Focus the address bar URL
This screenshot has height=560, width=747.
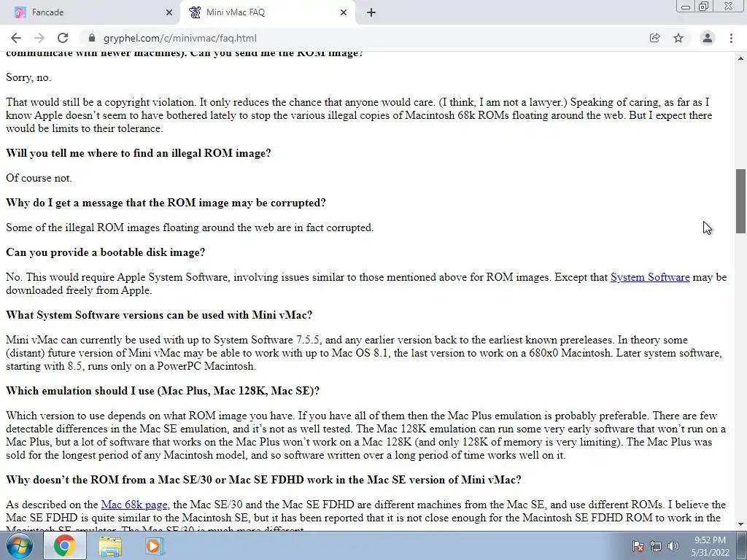pos(180,38)
